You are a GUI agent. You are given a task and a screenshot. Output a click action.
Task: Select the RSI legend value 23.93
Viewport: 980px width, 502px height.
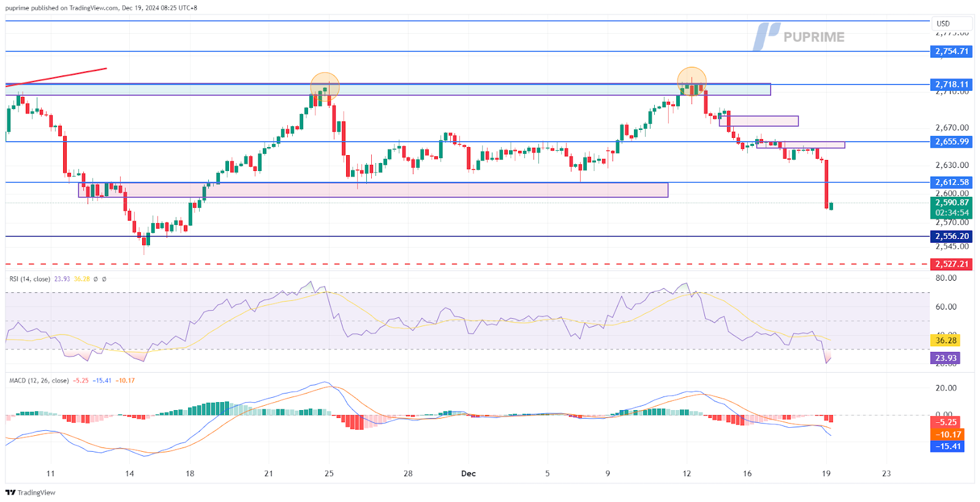pyautogui.click(x=62, y=279)
